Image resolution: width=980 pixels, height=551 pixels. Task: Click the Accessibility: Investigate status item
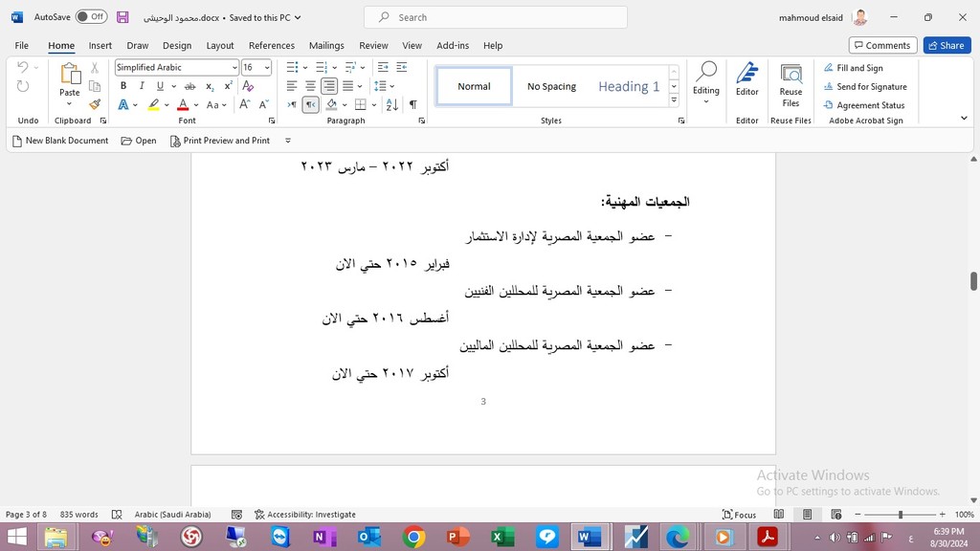tap(305, 515)
